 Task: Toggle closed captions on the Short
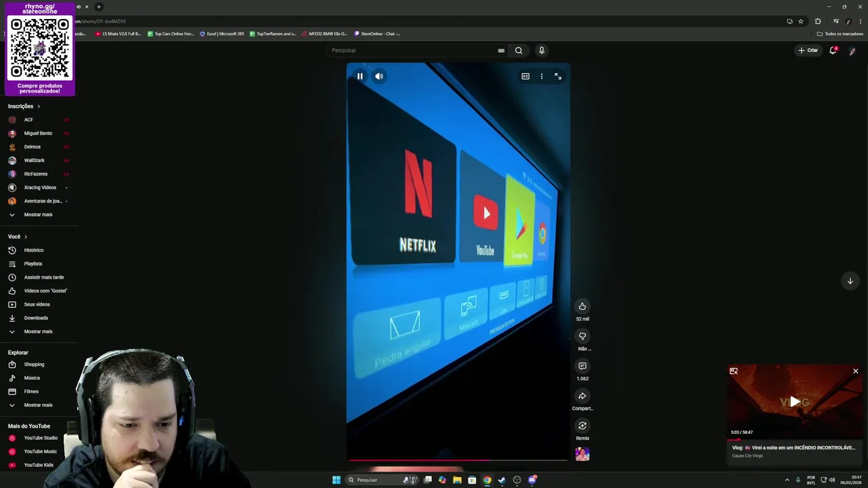(x=525, y=77)
